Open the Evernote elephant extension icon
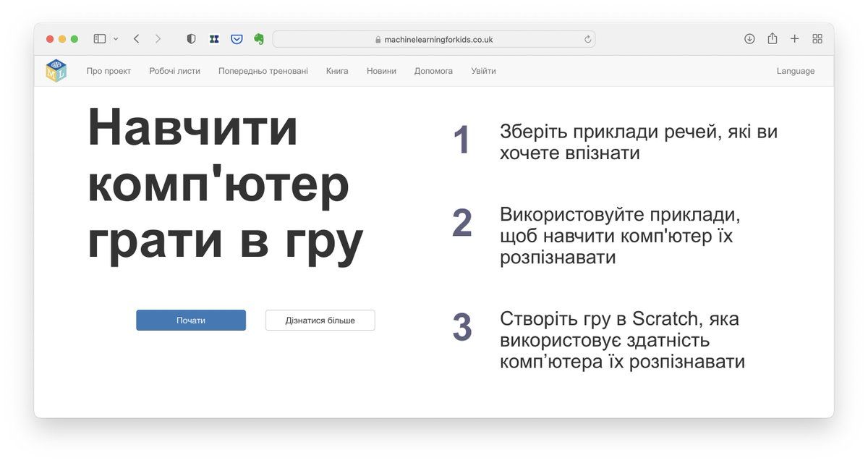This screenshot has width=868, height=463. (259, 39)
